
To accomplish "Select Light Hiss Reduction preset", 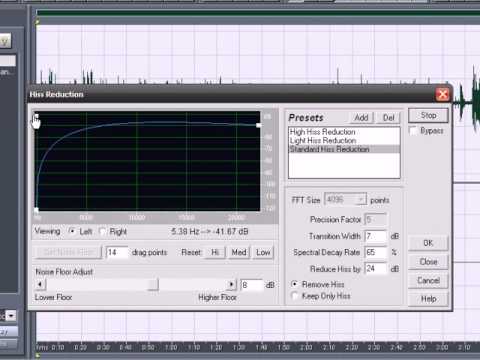I will click(323, 140).
